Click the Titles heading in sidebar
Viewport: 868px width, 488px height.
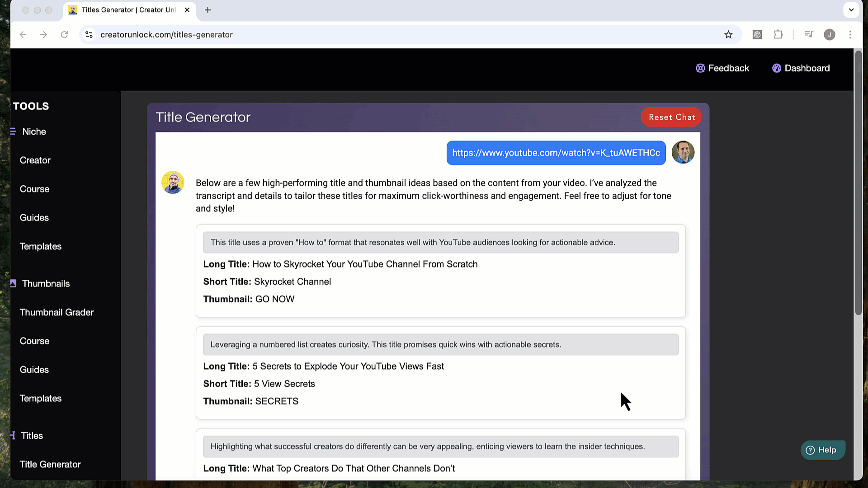[x=32, y=436]
